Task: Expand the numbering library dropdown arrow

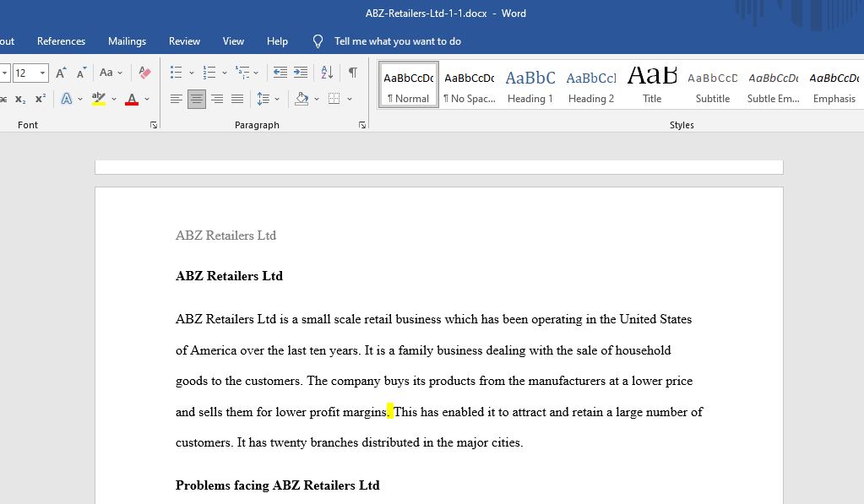Action: pos(225,73)
